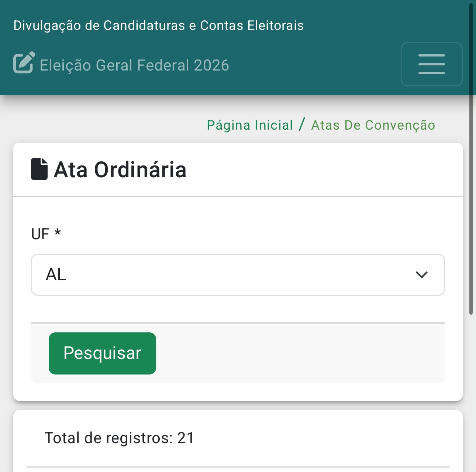Click the selected AL value text
The width and height of the screenshot is (476, 472).
point(56,275)
